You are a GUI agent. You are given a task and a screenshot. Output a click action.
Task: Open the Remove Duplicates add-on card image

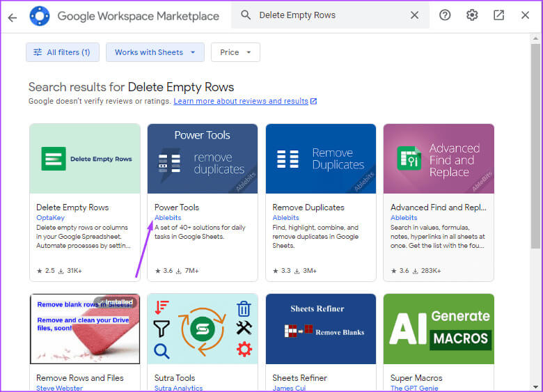(321, 159)
